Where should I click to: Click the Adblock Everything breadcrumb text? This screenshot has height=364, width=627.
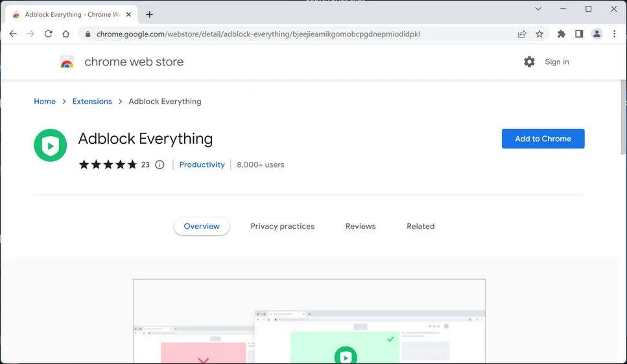pos(165,102)
